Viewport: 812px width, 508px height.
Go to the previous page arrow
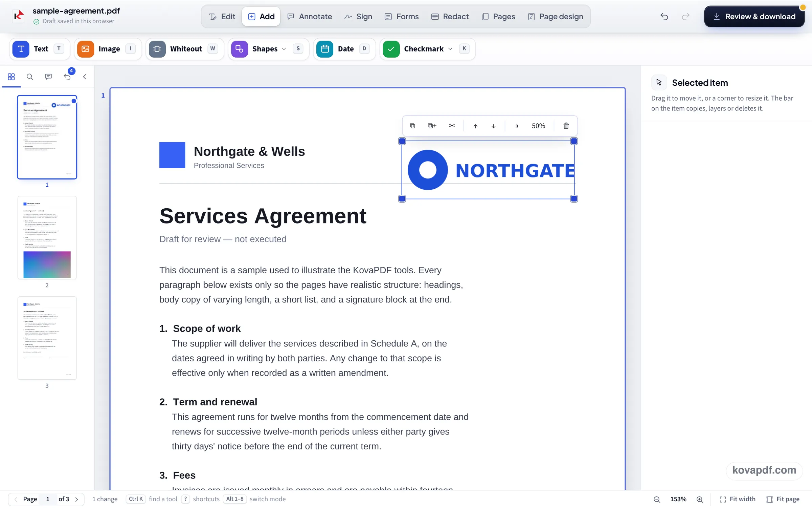point(16,499)
